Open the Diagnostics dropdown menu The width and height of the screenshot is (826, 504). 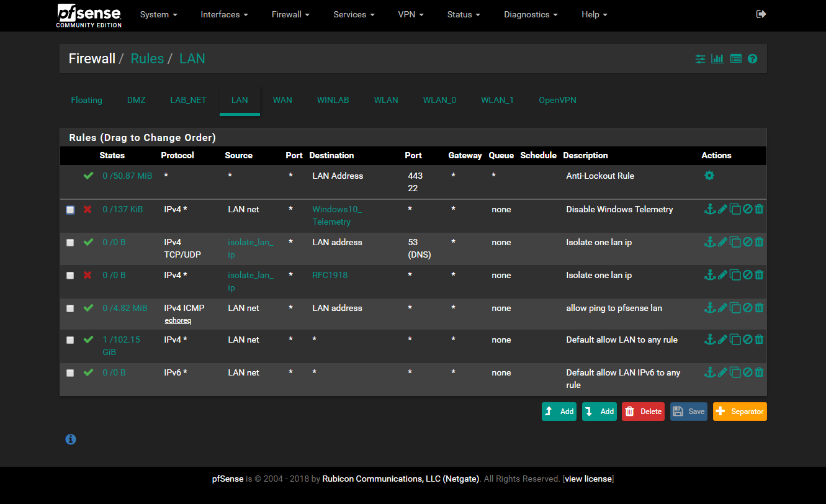coord(531,14)
